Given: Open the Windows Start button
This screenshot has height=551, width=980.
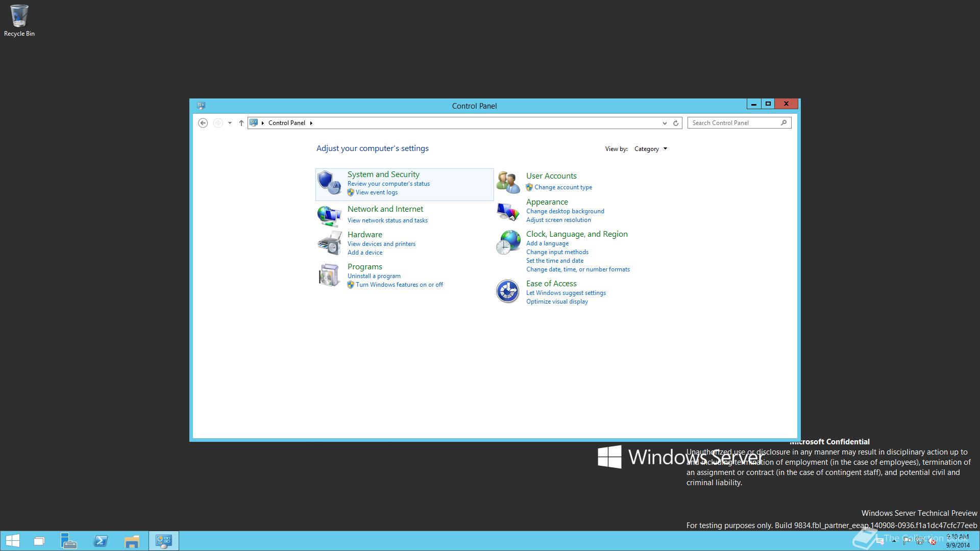Looking at the screenshot, I should [13, 541].
